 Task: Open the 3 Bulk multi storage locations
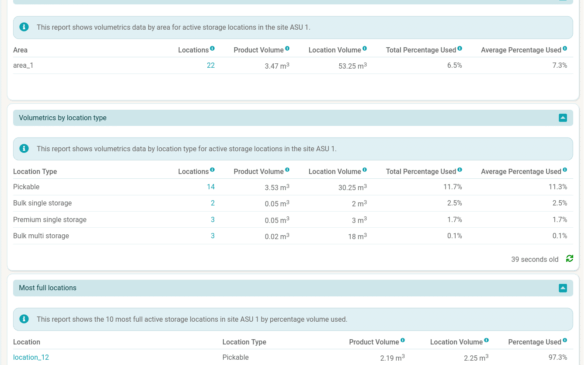(212, 236)
